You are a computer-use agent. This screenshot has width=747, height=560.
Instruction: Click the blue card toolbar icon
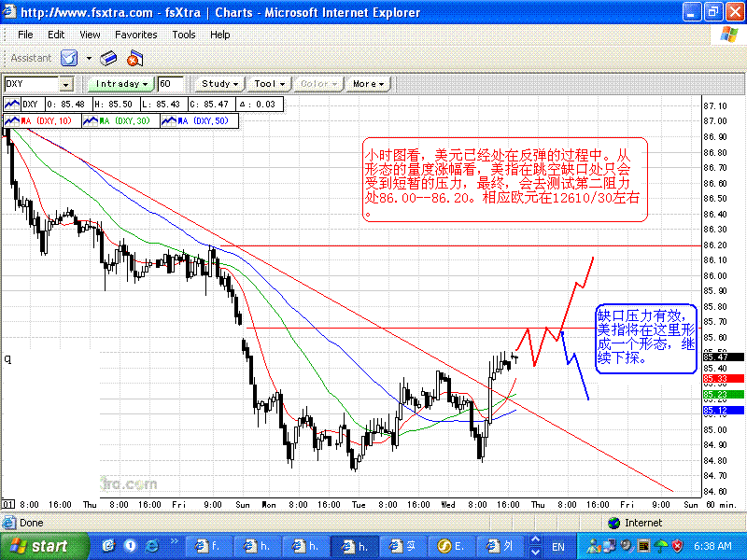[108, 59]
